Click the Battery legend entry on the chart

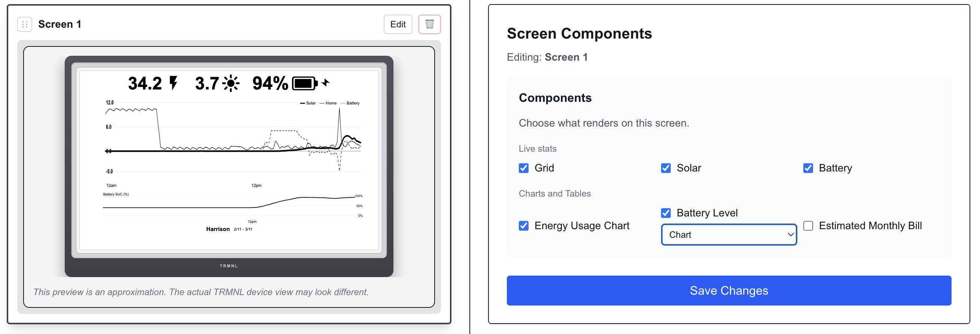pyautogui.click(x=351, y=103)
